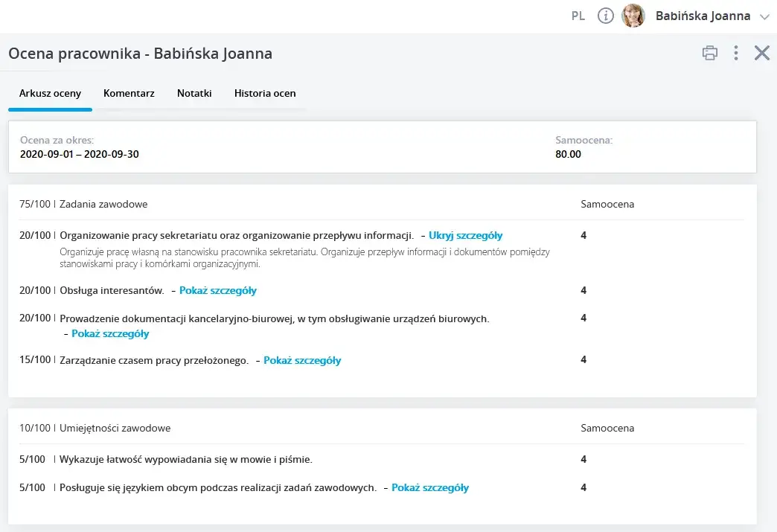Show details for Zarządzanie czasem pracy przełożonego
777x532 pixels.
[302, 361]
